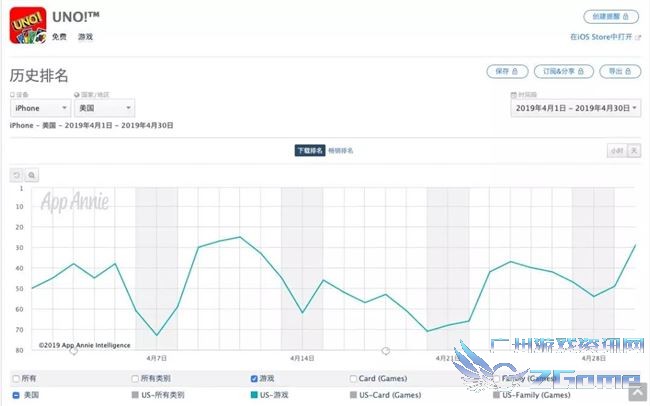Click the US-所有类别 gray legend swatch

(135, 395)
